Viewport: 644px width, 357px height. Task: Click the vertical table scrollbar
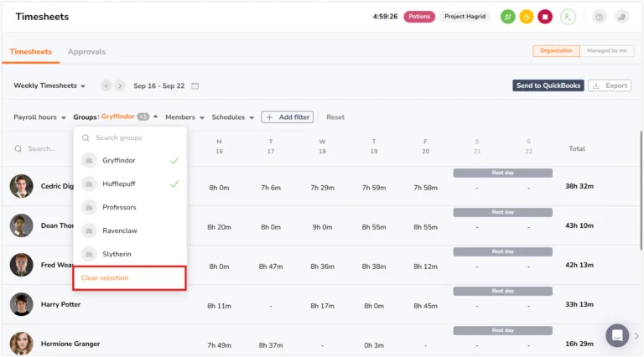[641, 190]
